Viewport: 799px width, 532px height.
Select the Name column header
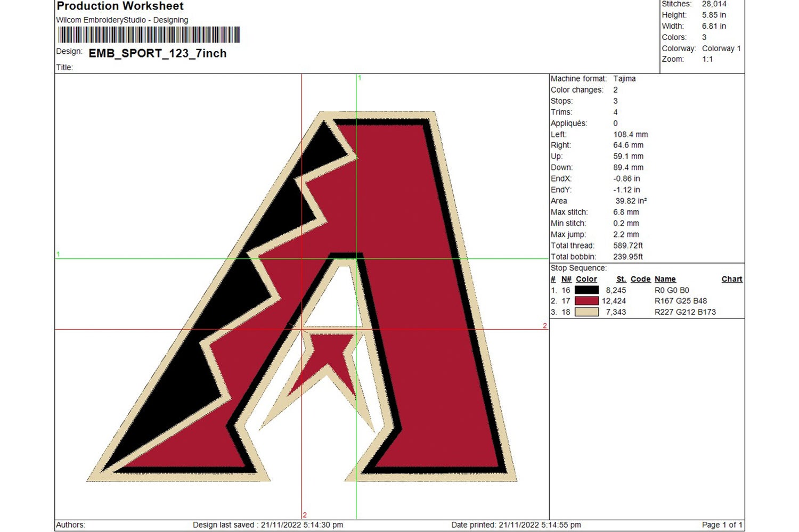[665, 279]
